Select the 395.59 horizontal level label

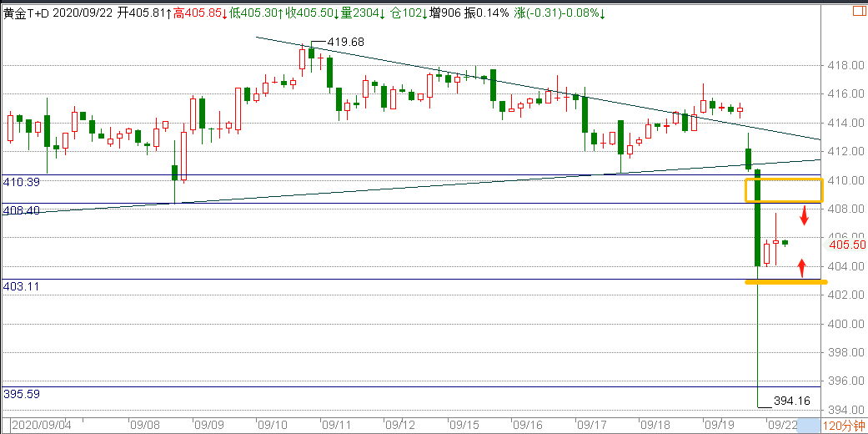(x=22, y=394)
